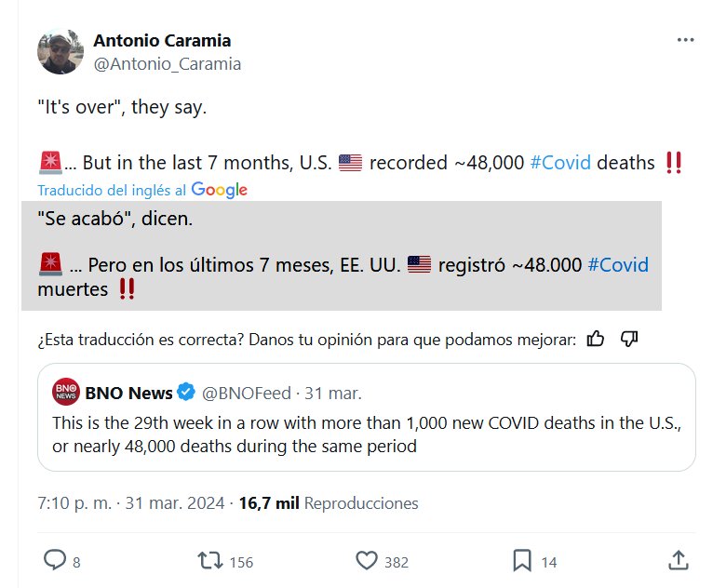713x588 pixels.
Task: Open the #Covid hashtag in original tweet
Action: tap(560, 163)
